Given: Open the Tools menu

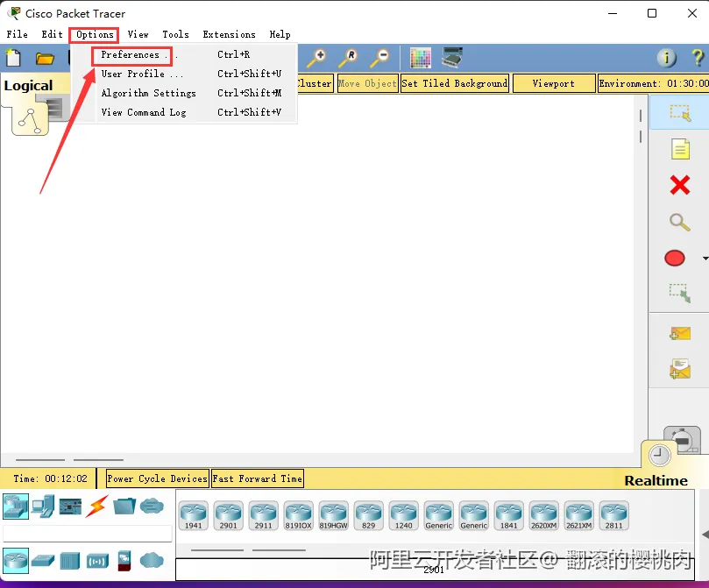Looking at the screenshot, I should coord(175,34).
